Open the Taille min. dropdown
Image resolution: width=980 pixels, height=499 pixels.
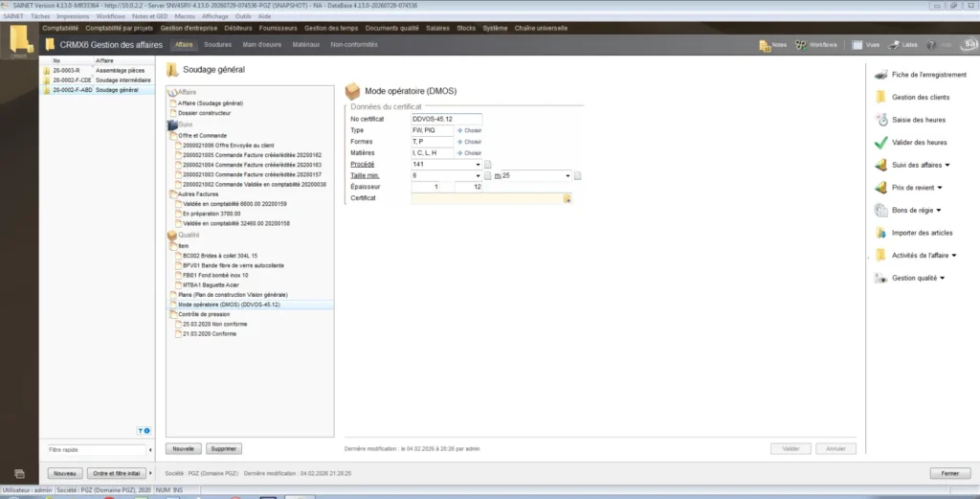479,175
